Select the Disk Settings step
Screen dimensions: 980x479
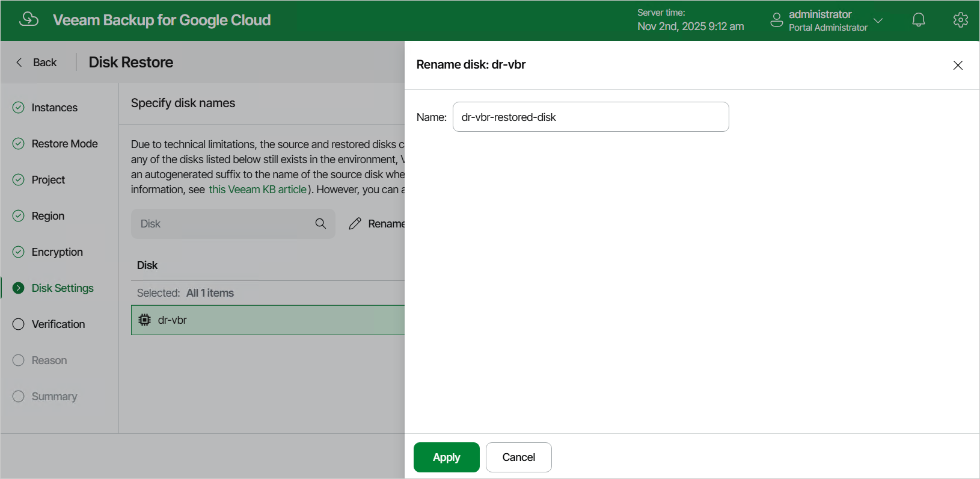[x=63, y=288]
